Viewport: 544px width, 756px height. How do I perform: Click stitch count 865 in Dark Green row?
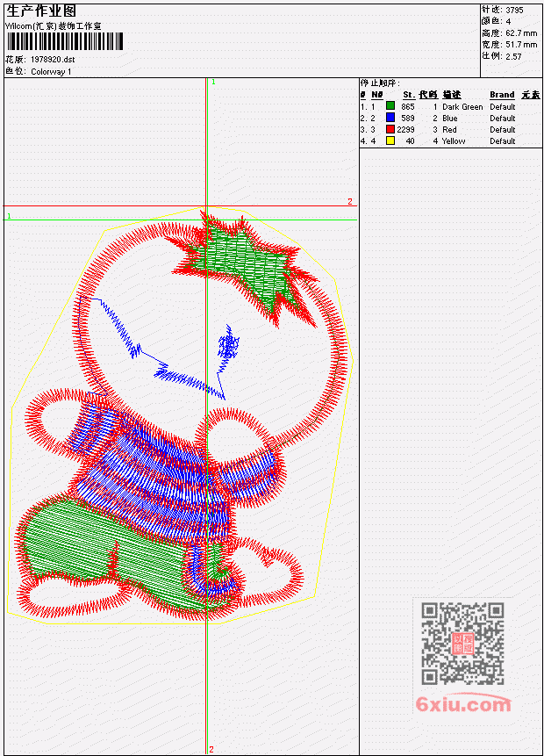(408, 106)
